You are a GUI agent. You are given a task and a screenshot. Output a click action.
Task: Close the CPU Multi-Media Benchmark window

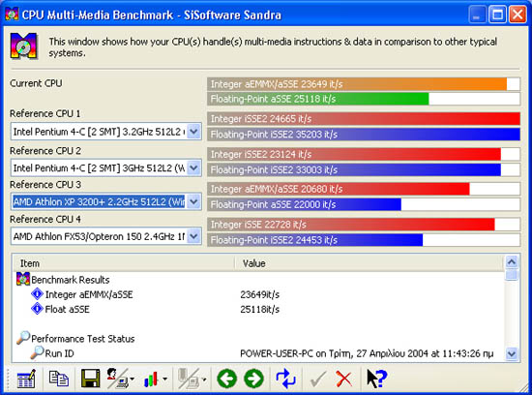pos(517,15)
